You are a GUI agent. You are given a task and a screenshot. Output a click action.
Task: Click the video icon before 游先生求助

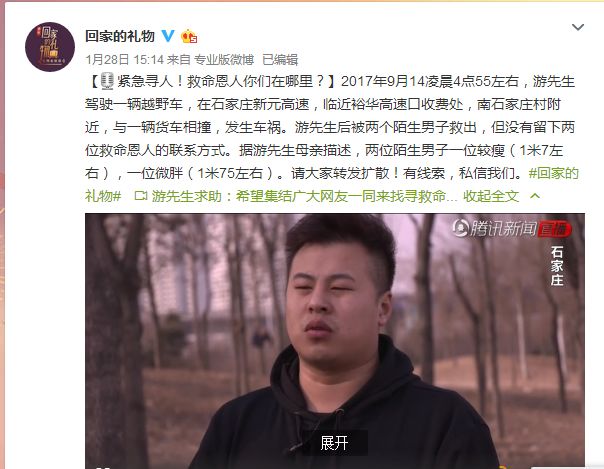click(x=141, y=196)
